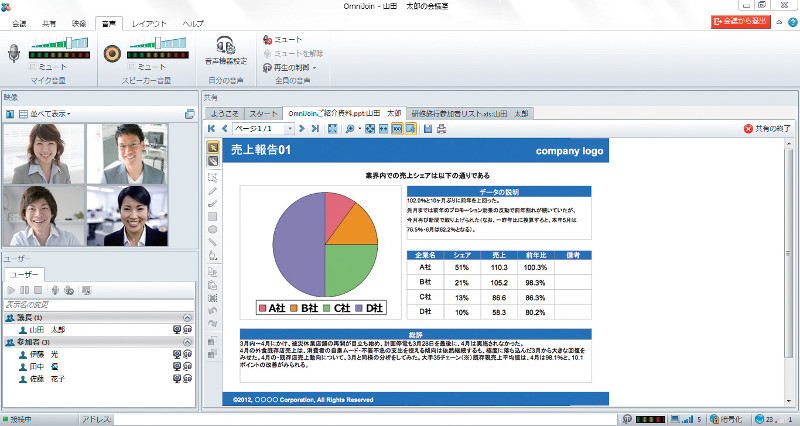
Task: Click the ミュート all-audio mute button
Action: pos(283,40)
